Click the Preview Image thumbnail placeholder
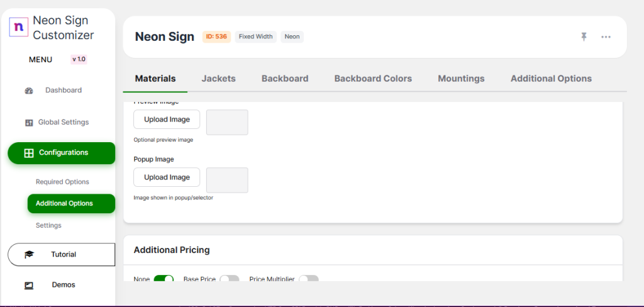Viewport: 644px width, 307px height. (227, 122)
